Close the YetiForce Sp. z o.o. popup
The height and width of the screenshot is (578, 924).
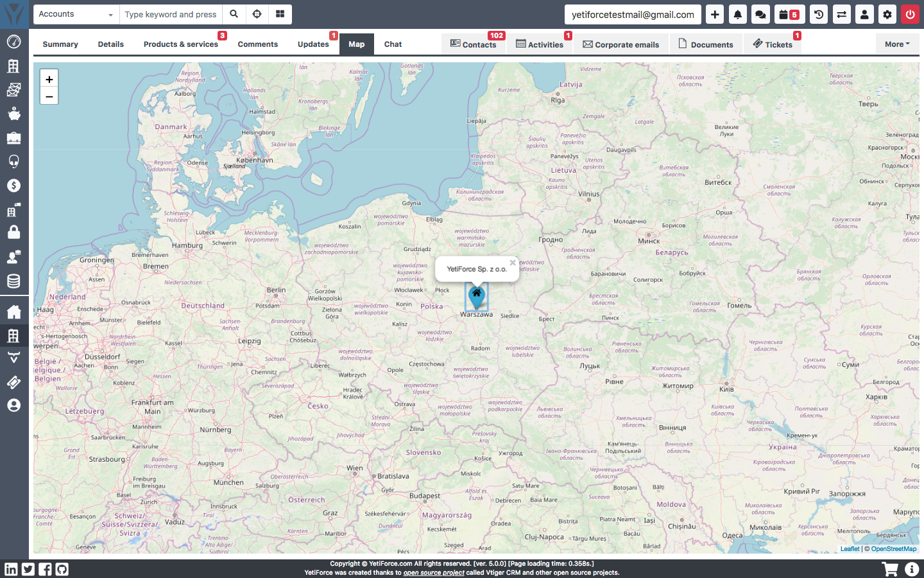coord(513,263)
